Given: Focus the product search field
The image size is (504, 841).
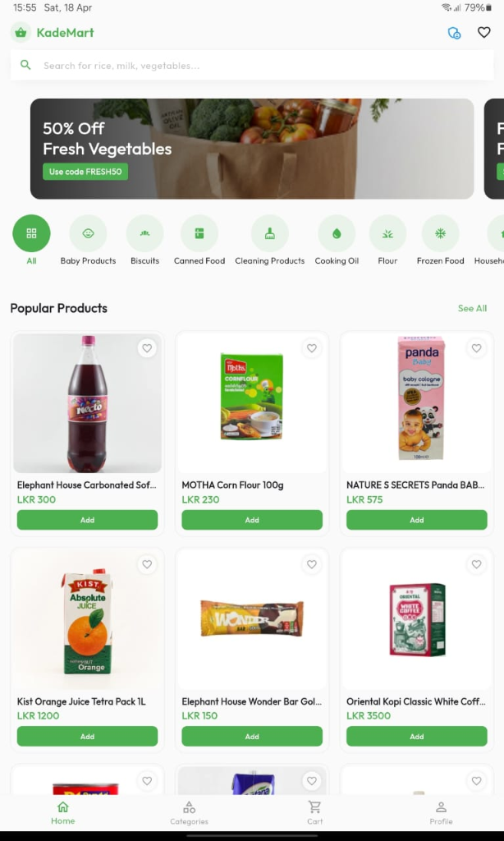Looking at the screenshot, I should [x=252, y=66].
